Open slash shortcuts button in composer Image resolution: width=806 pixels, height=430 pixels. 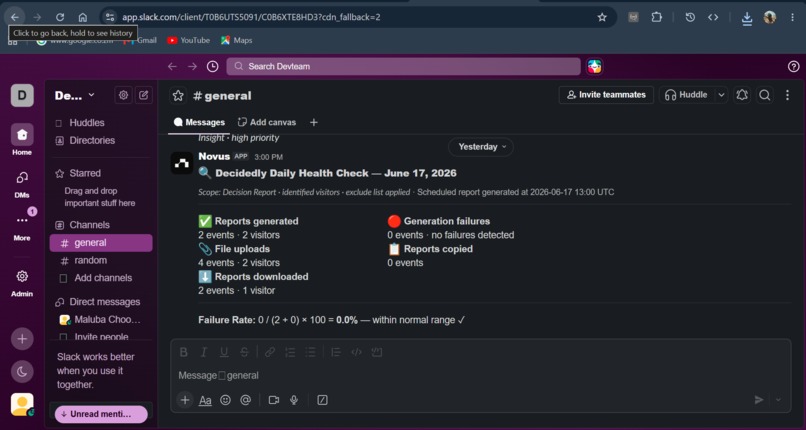pyautogui.click(x=322, y=400)
